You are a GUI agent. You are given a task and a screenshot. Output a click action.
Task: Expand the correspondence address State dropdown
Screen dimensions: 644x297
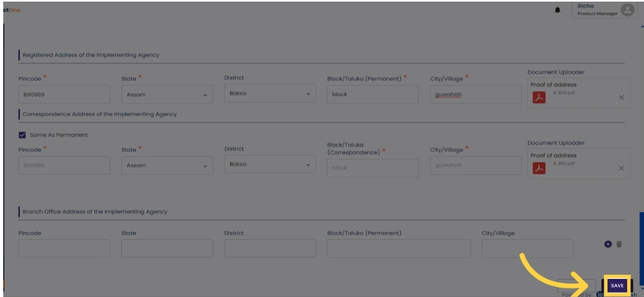tap(167, 166)
